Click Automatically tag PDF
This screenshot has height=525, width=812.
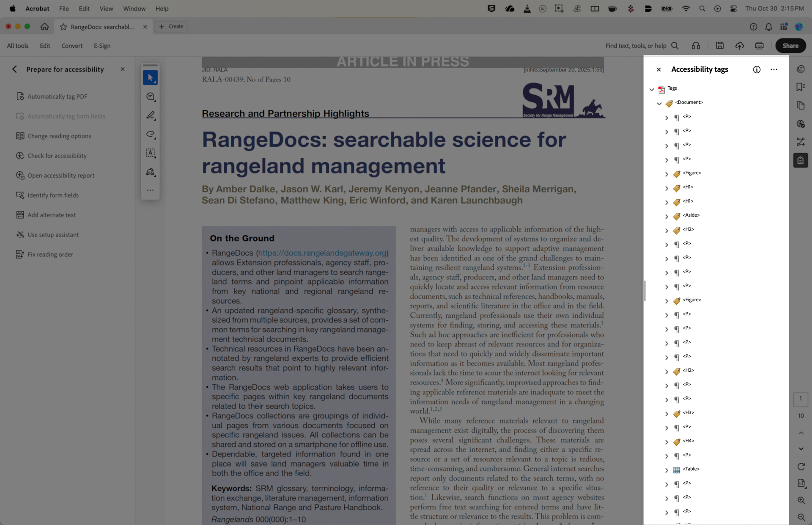(57, 96)
